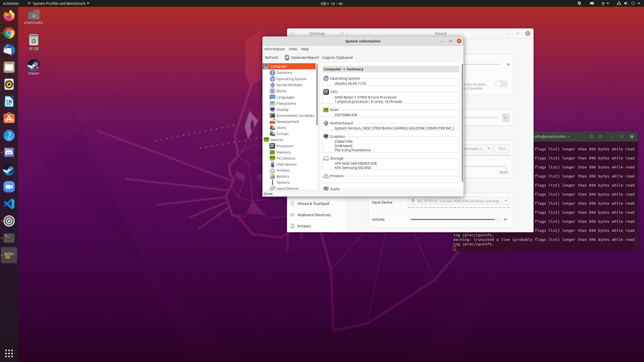The width and height of the screenshot is (644, 362).
Task: Click the terminal search icon
Action: tap(591, 137)
